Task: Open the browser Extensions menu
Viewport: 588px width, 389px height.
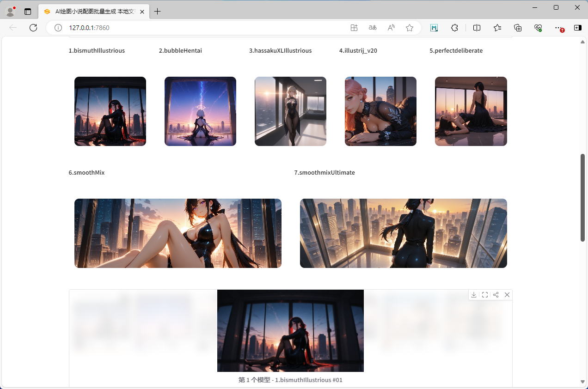Action: click(454, 28)
